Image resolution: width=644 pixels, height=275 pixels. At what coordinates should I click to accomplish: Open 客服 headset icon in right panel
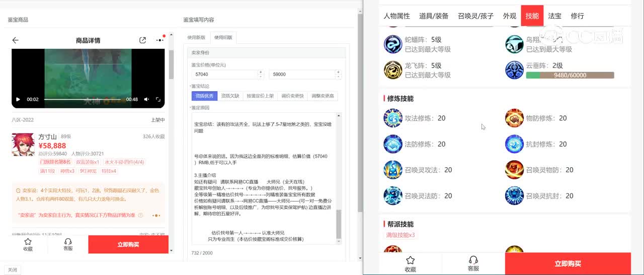pyautogui.click(x=473, y=263)
